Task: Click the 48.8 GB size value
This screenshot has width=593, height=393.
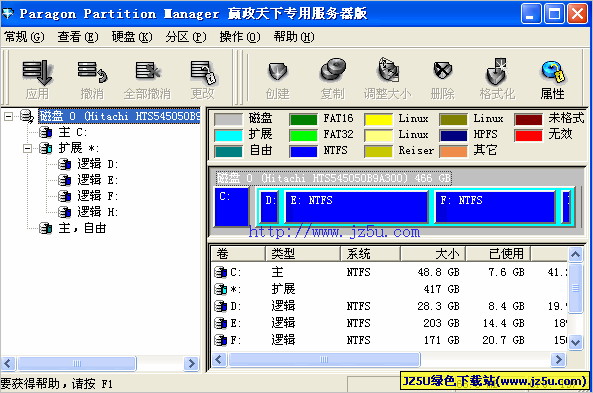Action: [x=438, y=272]
